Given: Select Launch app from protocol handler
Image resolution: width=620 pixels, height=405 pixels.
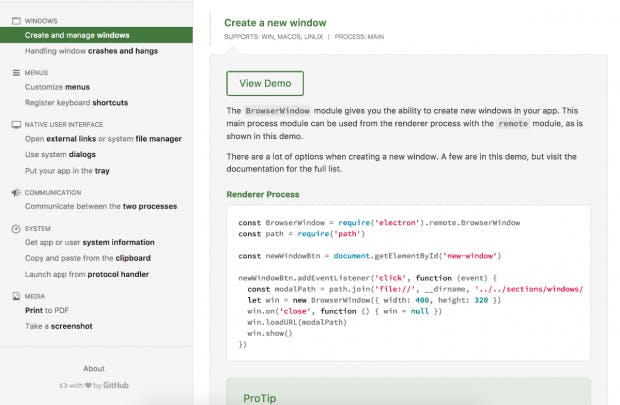Looking at the screenshot, I should tap(87, 274).
